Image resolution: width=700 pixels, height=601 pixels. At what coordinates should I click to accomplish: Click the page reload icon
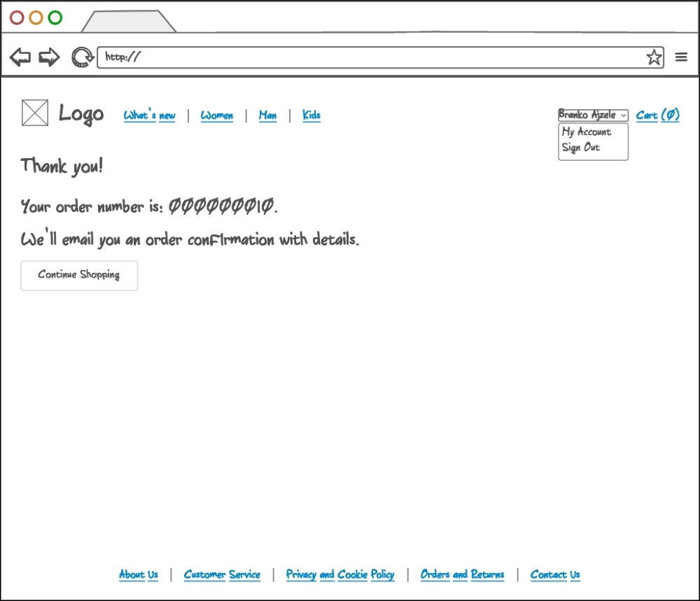[x=81, y=57]
